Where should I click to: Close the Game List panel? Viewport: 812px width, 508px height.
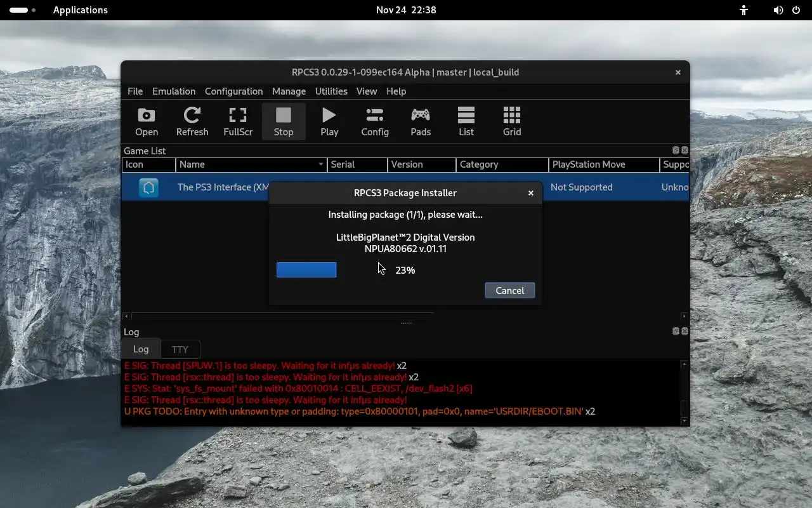684,150
